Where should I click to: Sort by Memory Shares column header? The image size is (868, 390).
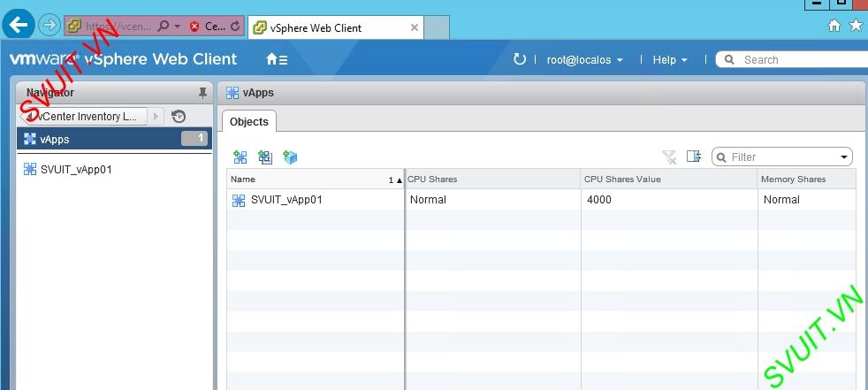(x=806, y=180)
